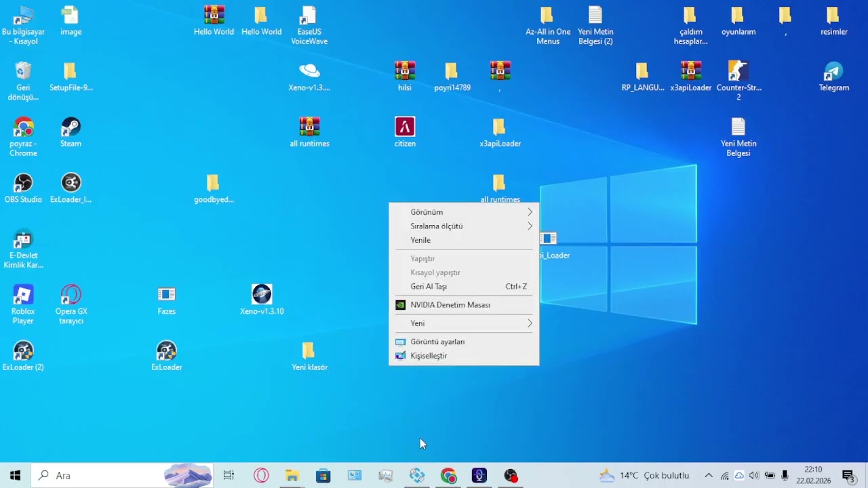Select the all runtimes WinRAR archive
868x488 pixels.
309,132
